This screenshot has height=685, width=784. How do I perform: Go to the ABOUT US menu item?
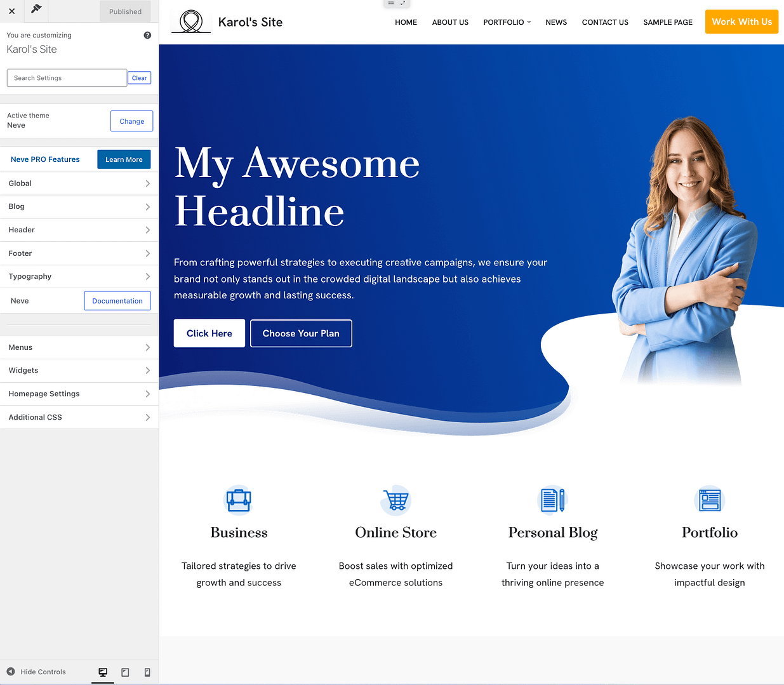[450, 22]
